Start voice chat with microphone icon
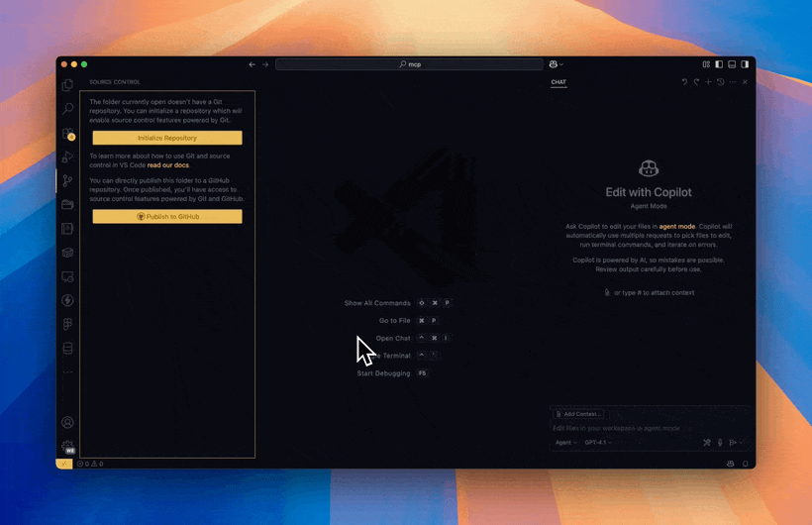The width and height of the screenshot is (812, 525). (x=720, y=443)
